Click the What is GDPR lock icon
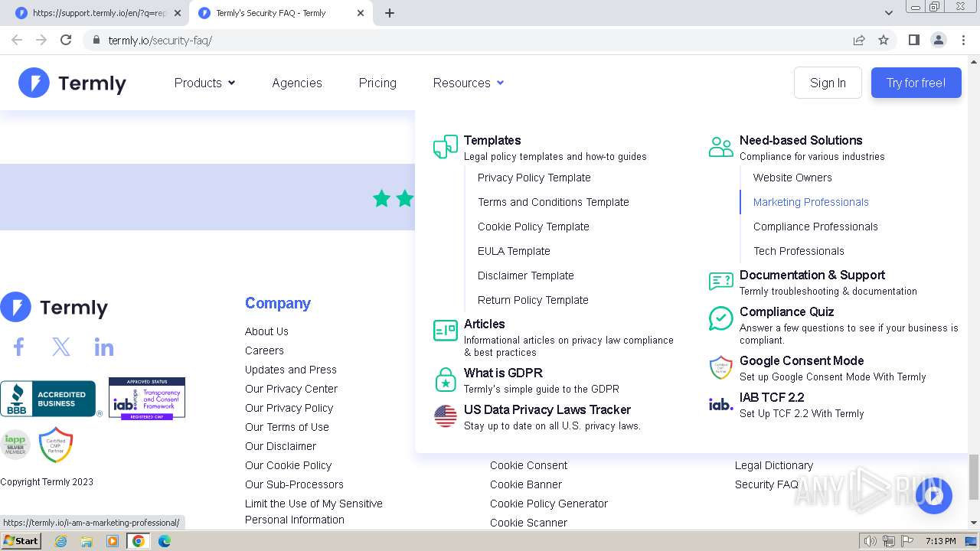The width and height of the screenshot is (980, 551). tap(446, 380)
